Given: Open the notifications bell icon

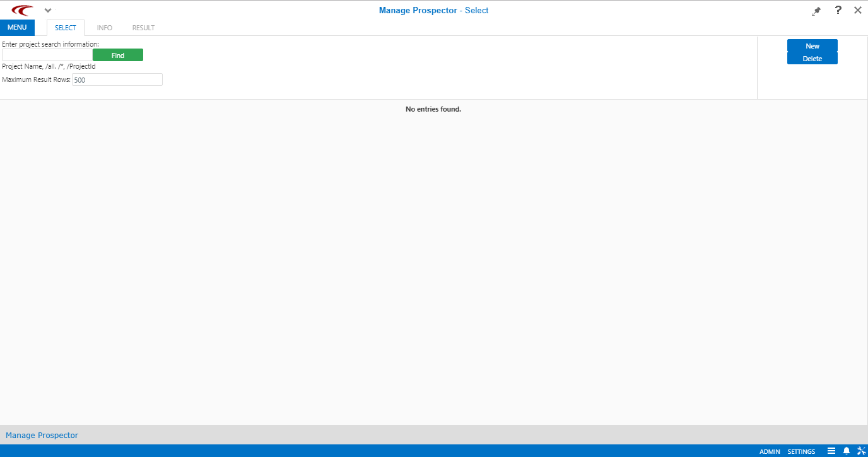Looking at the screenshot, I should coord(846,451).
